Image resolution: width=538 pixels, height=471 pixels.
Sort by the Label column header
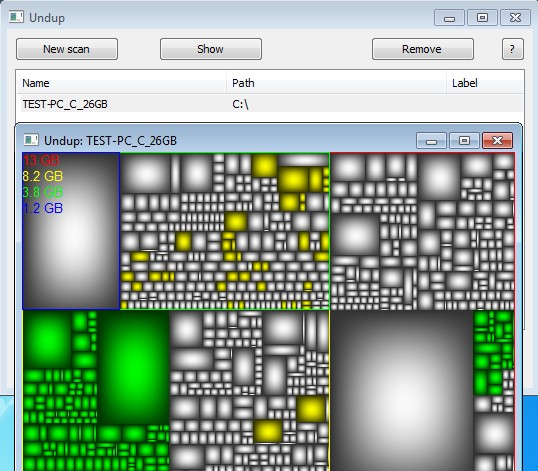(x=465, y=83)
